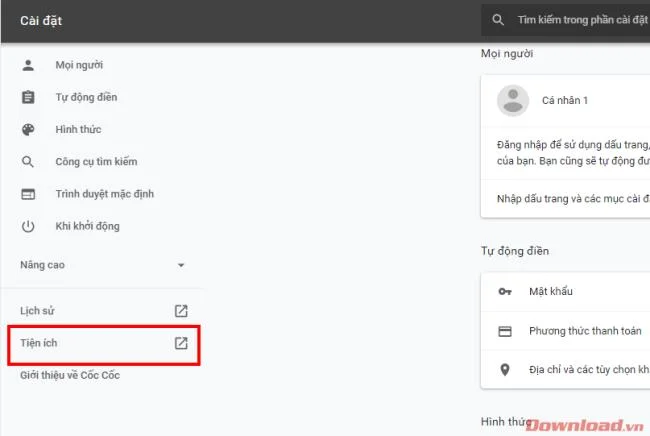
Task: Click the Cá nhân 1 profile avatar
Action: point(513,101)
